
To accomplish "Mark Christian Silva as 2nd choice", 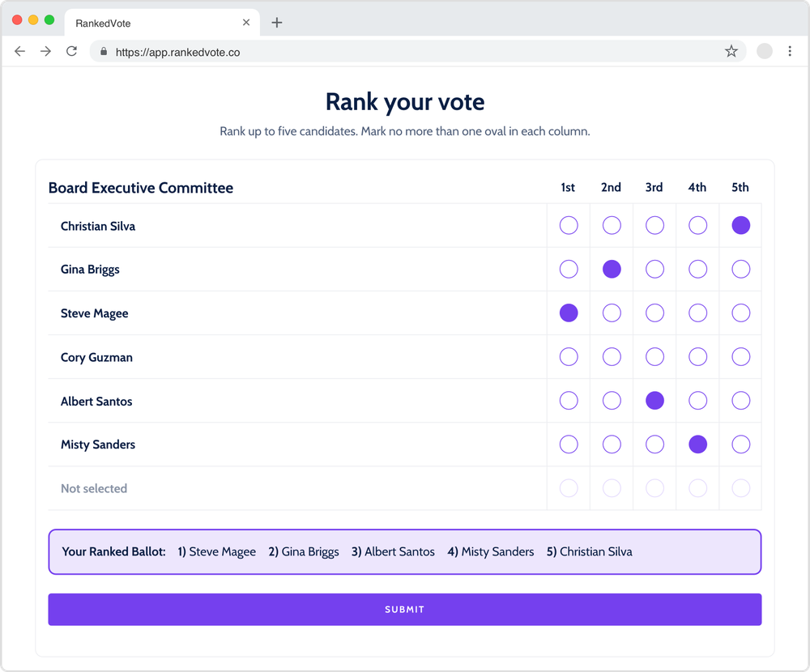I will coord(612,226).
